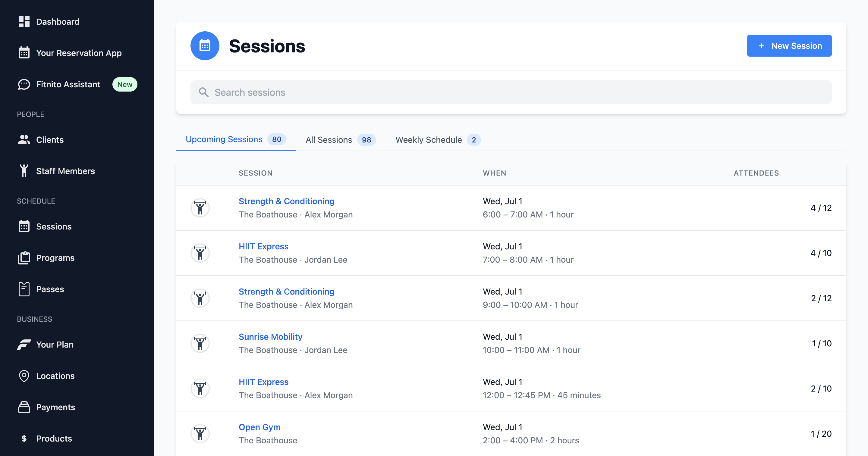Click the Products dollar sign icon

tap(24, 439)
